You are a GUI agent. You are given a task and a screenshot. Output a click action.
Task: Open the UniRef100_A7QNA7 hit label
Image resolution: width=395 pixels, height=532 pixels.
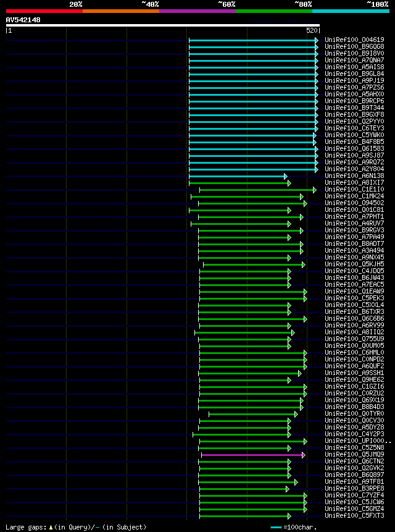[354, 60]
